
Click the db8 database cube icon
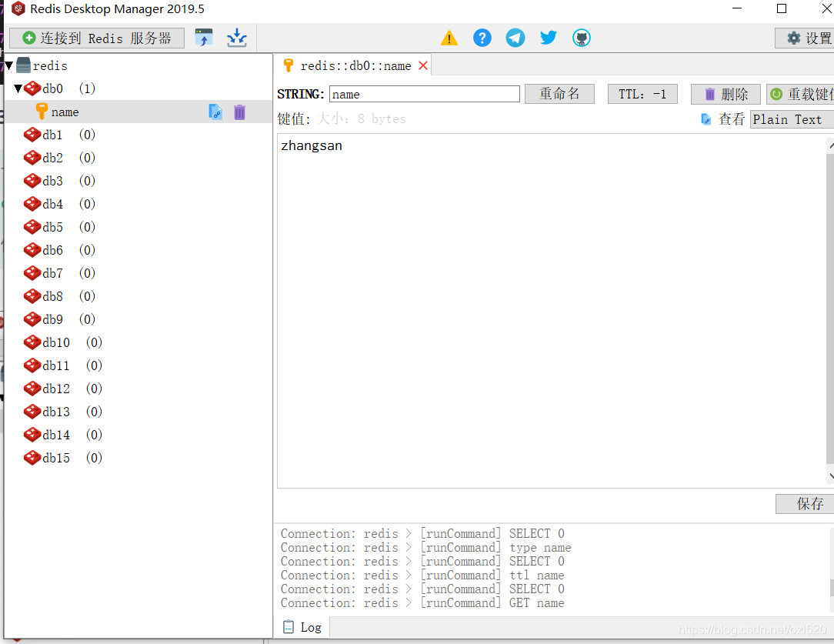coord(32,295)
